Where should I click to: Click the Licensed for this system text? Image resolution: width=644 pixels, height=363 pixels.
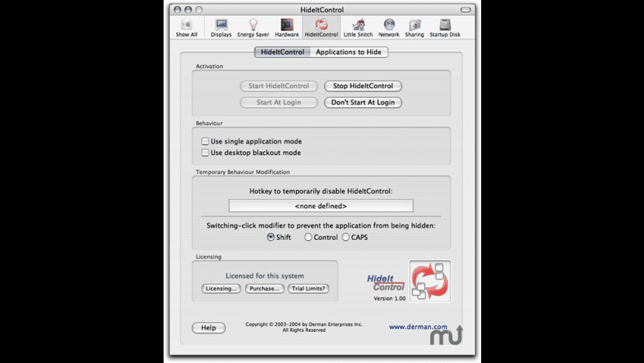[265, 276]
